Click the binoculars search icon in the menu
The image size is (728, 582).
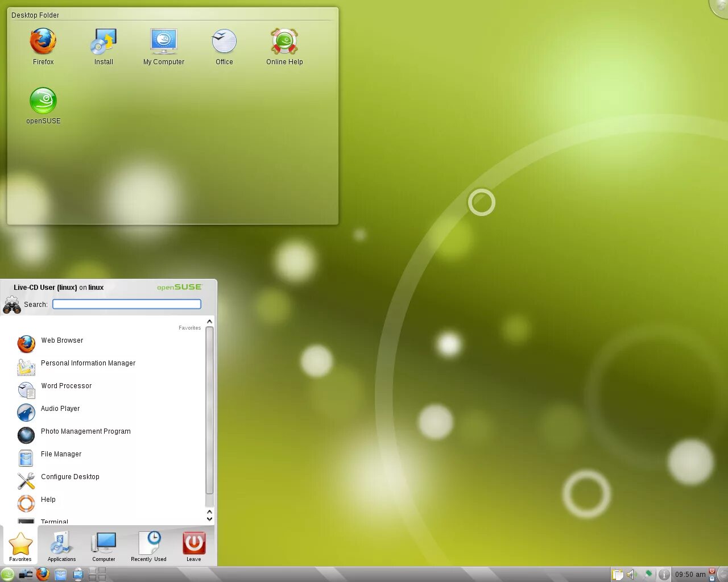(12, 305)
